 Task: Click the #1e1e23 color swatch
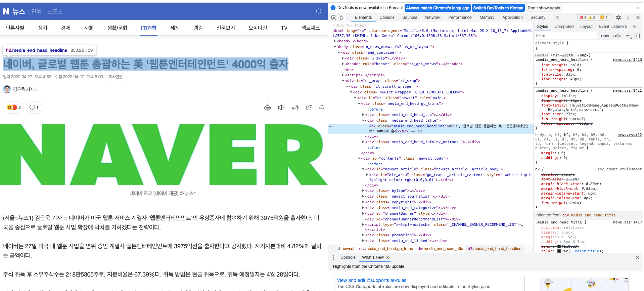pyautogui.click(x=559, y=246)
